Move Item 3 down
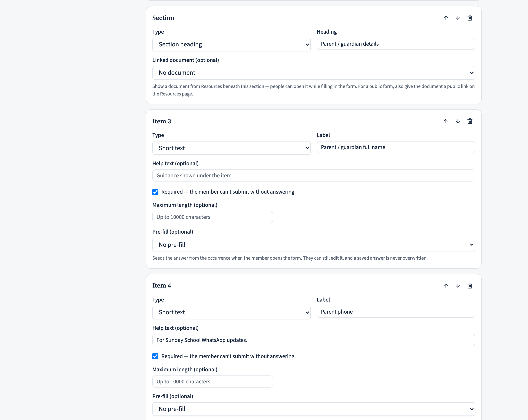Screen dimensions: 528x420 coord(458,121)
